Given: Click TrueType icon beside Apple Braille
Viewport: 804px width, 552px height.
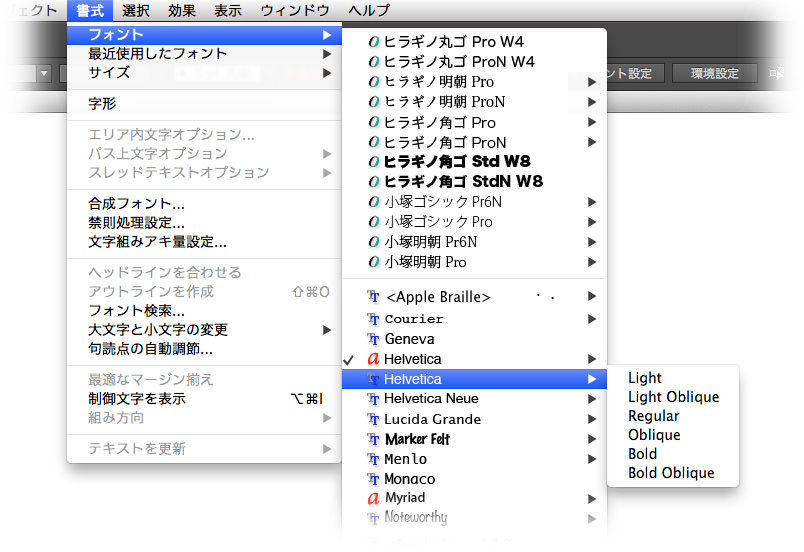Looking at the screenshot, I should [373, 296].
